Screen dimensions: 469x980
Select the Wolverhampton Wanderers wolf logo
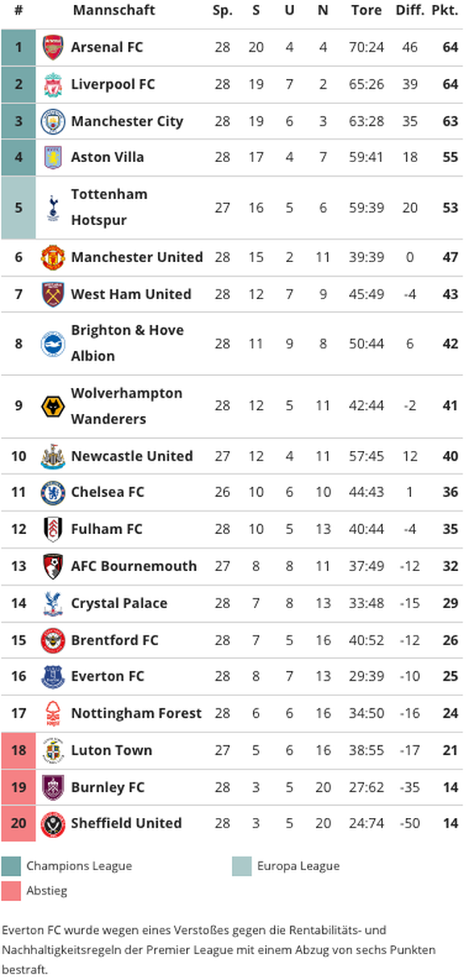tap(52, 406)
